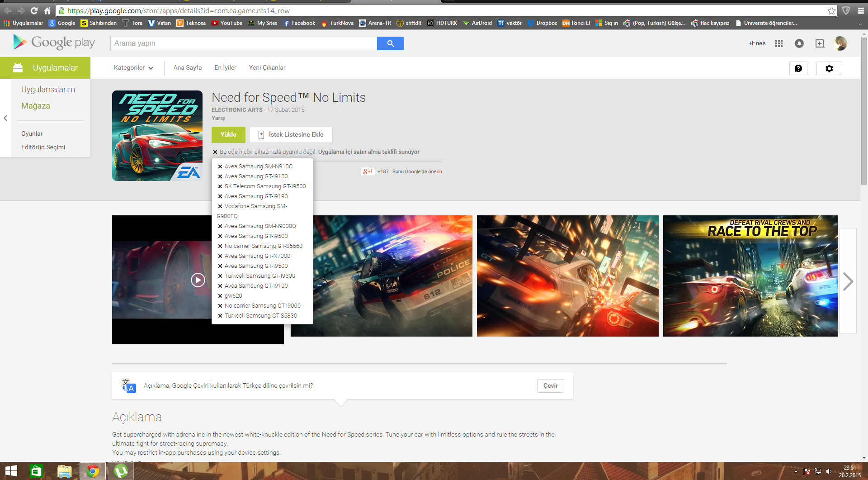Click the Chrome reload page icon

pos(34,10)
